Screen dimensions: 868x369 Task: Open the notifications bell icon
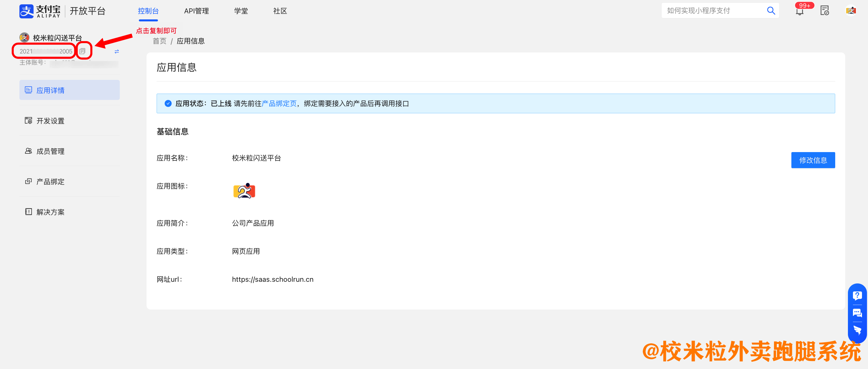click(x=799, y=11)
